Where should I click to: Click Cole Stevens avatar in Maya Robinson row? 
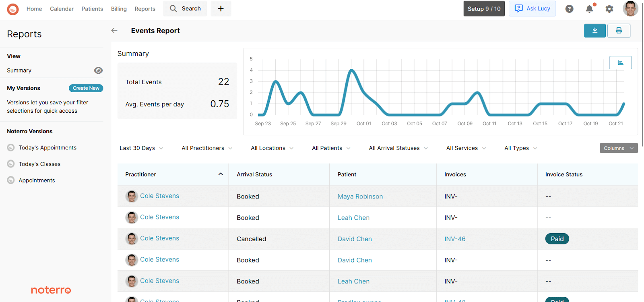pyautogui.click(x=132, y=197)
